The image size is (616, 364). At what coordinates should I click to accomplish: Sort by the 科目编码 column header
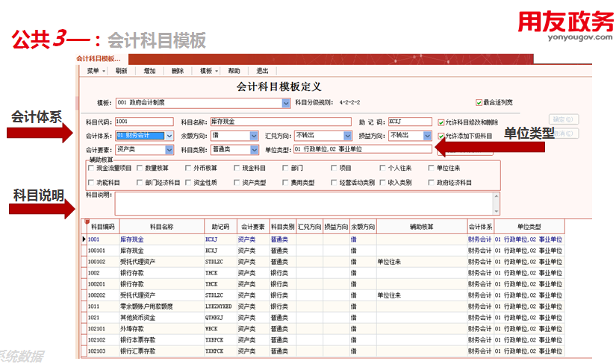pos(102,227)
